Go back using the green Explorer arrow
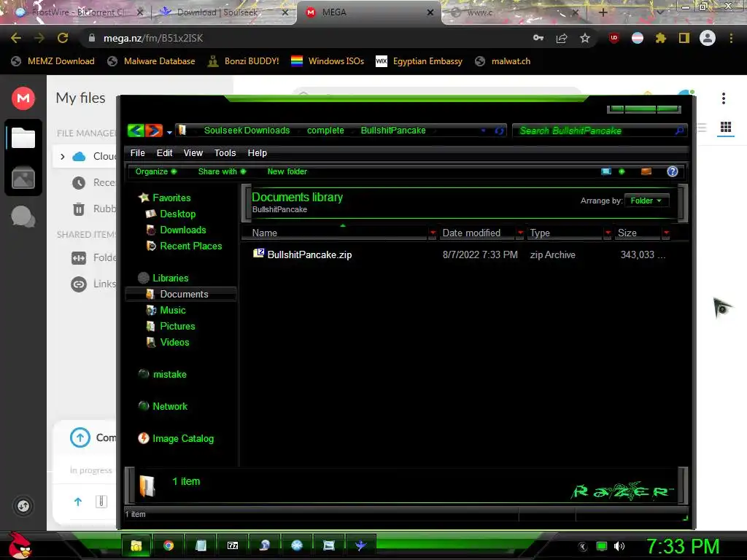This screenshot has height=560, width=747. [x=136, y=130]
